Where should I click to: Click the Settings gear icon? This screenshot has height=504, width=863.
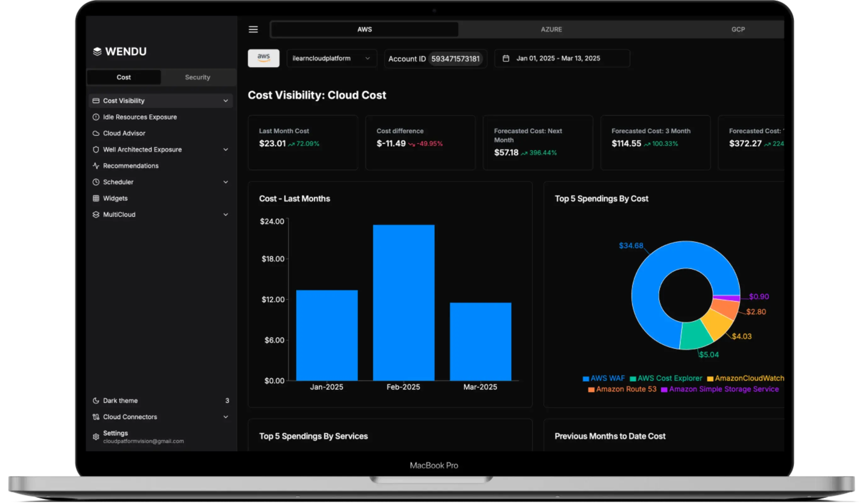click(96, 437)
